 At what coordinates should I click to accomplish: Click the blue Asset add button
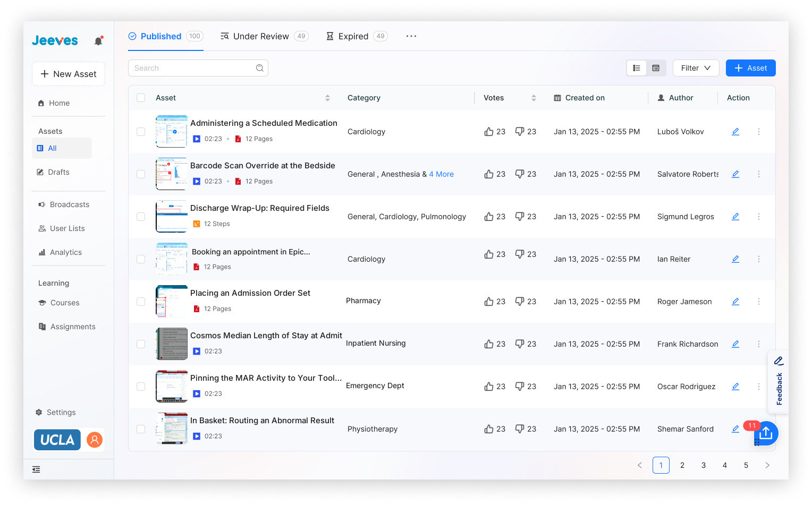click(x=750, y=68)
